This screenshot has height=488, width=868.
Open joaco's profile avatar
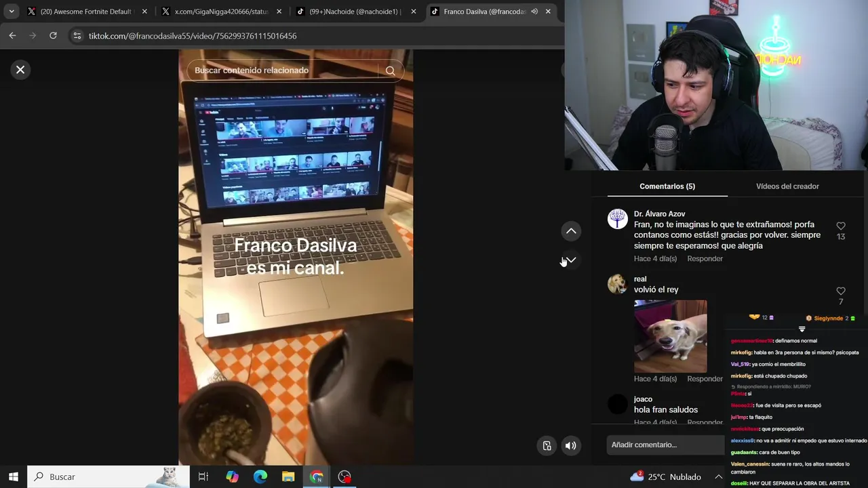(618, 404)
